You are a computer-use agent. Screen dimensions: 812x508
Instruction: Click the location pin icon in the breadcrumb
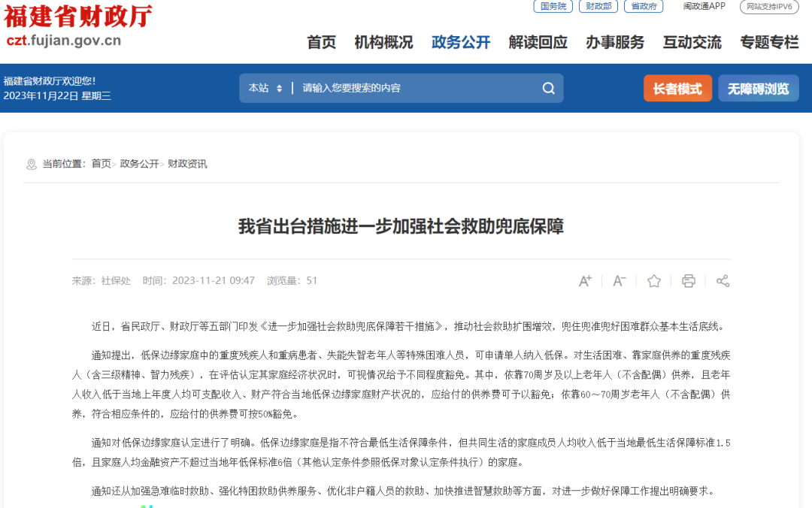(31, 164)
